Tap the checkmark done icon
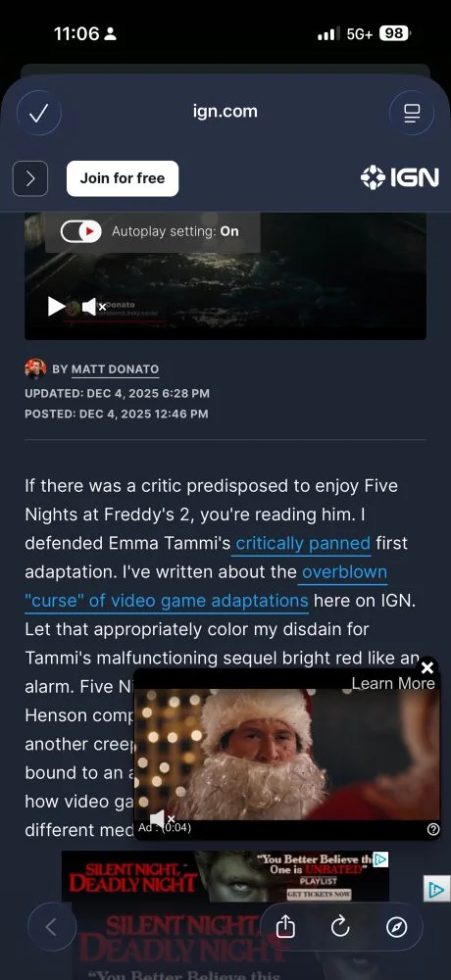Viewport: 451px width, 980px height. pos(39,113)
